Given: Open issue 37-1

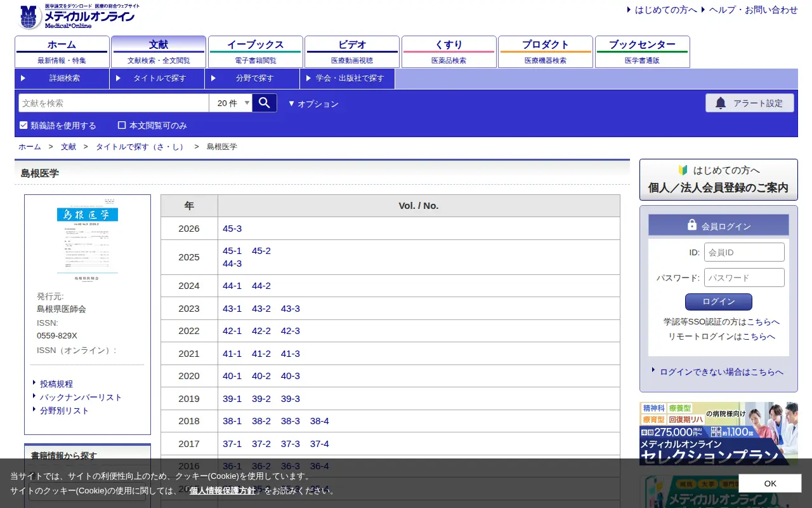Looking at the screenshot, I should point(232,444).
